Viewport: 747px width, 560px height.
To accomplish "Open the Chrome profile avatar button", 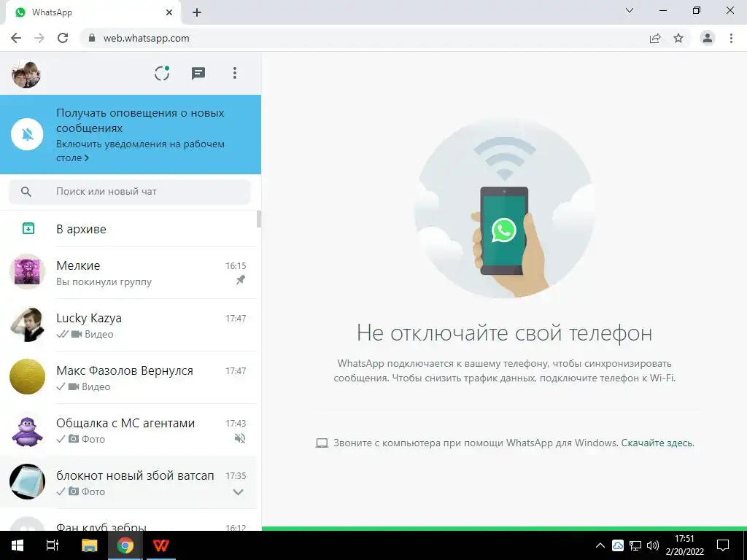I will 708,38.
